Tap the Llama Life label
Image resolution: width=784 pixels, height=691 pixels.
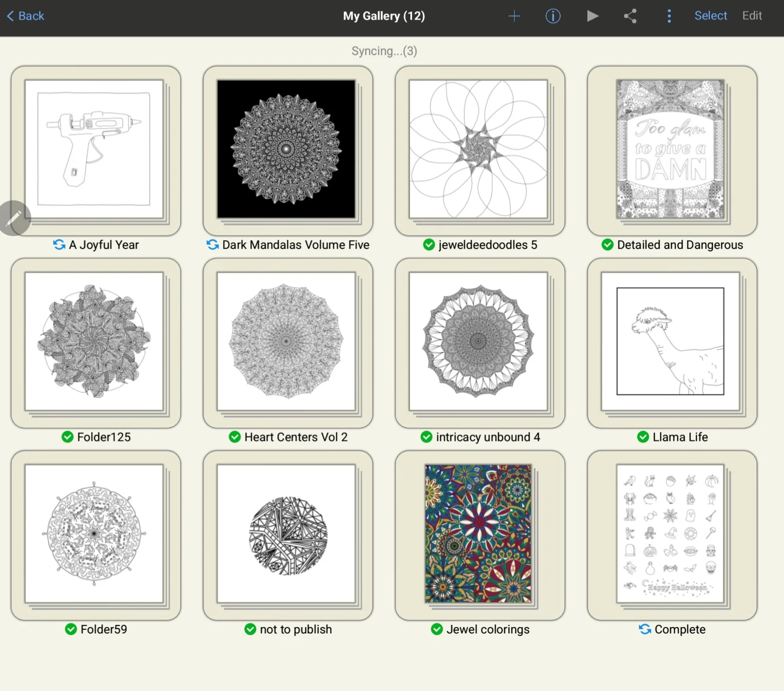pyautogui.click(x=680, y=437)
